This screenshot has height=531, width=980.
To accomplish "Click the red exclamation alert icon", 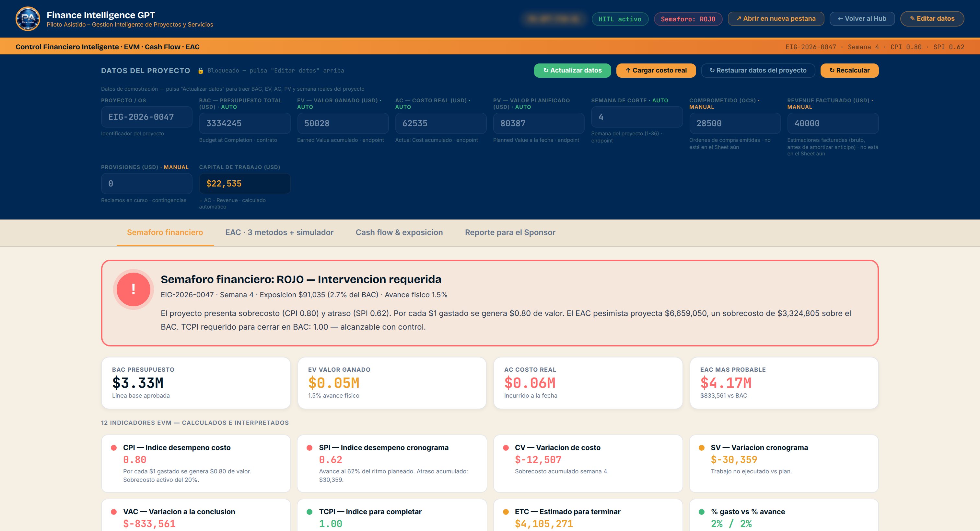I will 133,289.
